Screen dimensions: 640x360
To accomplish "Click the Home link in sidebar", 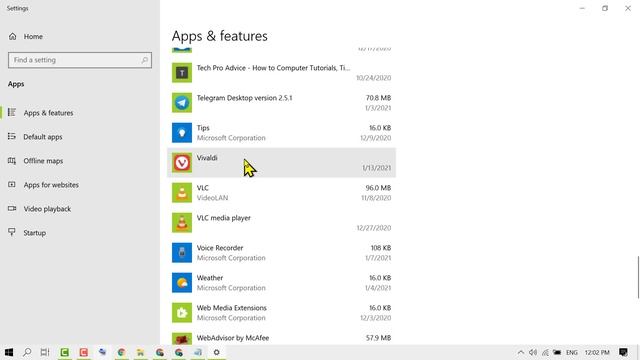I will pos(33,36).
